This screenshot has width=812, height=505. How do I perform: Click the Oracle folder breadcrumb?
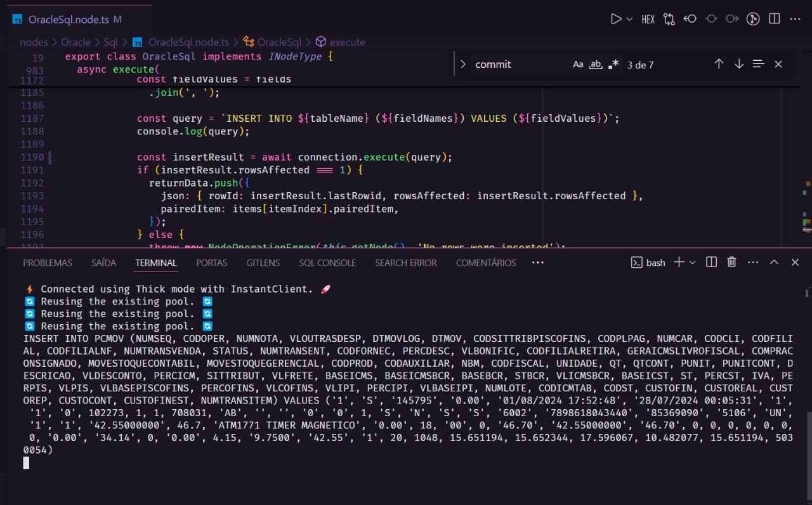[75, 42]
